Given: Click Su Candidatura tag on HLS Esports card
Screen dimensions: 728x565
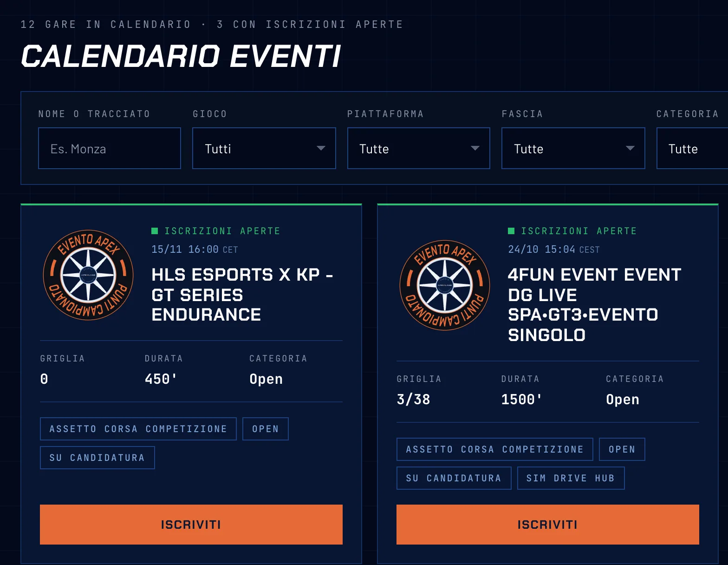Looking at the screenshot, I should click(x=97, y=458).
